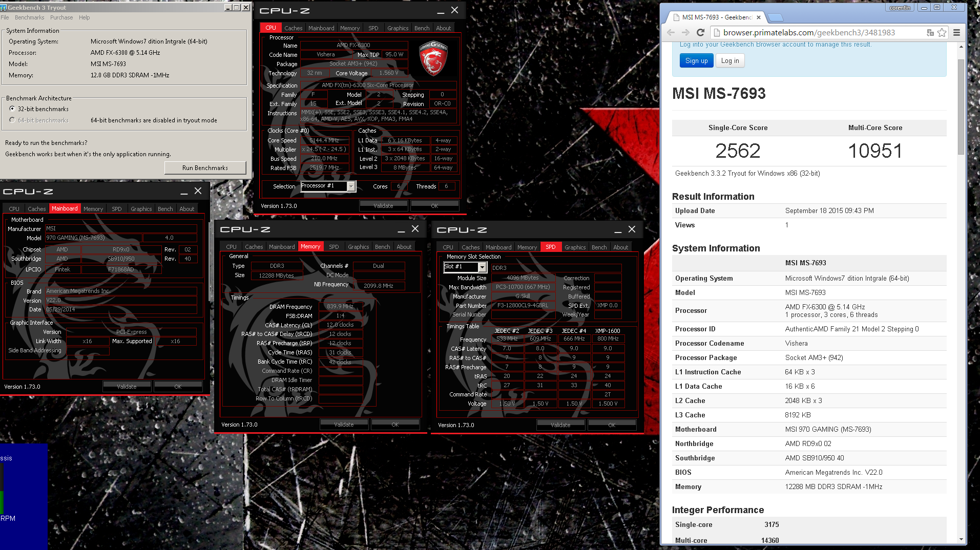980x550 pixels.
Task: Click the Core Speed 5144.4 MHz field
Action: [x=324, y=140]
